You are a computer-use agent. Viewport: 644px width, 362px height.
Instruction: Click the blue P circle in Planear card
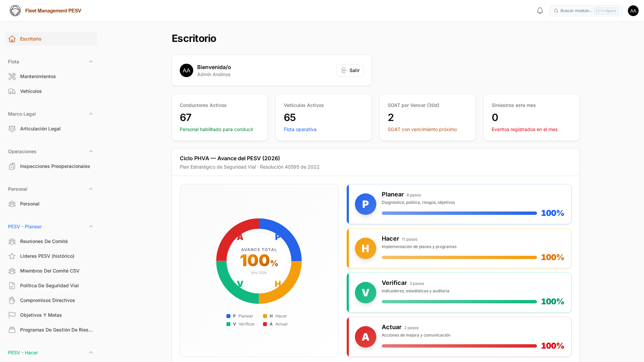pyautogui.click(x=366, y=204)
